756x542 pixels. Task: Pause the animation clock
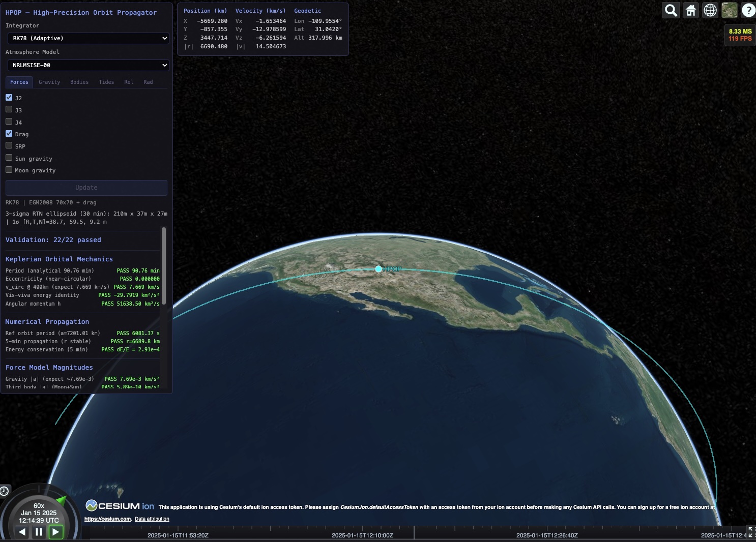(x=39, y=532)
